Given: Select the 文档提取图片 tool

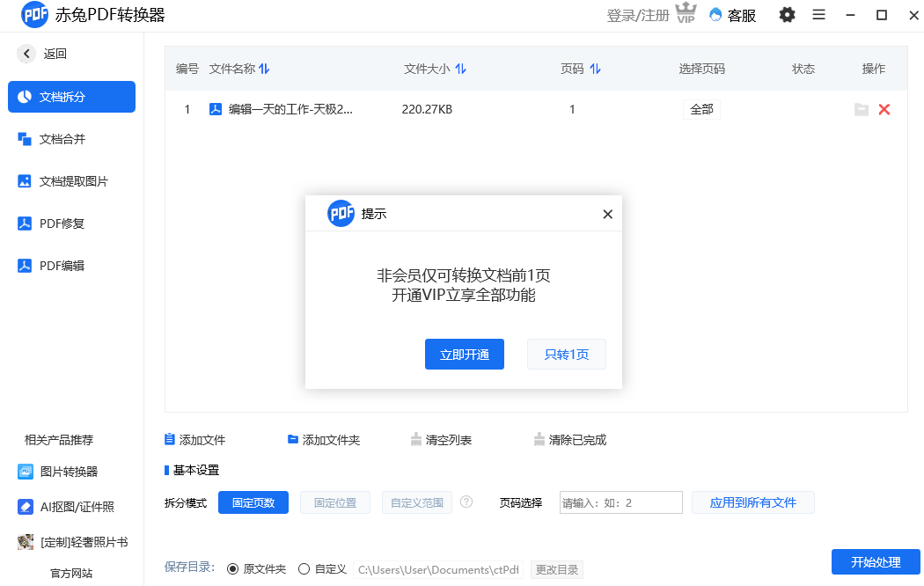Looking at the screenshot, I should [70, 181].
